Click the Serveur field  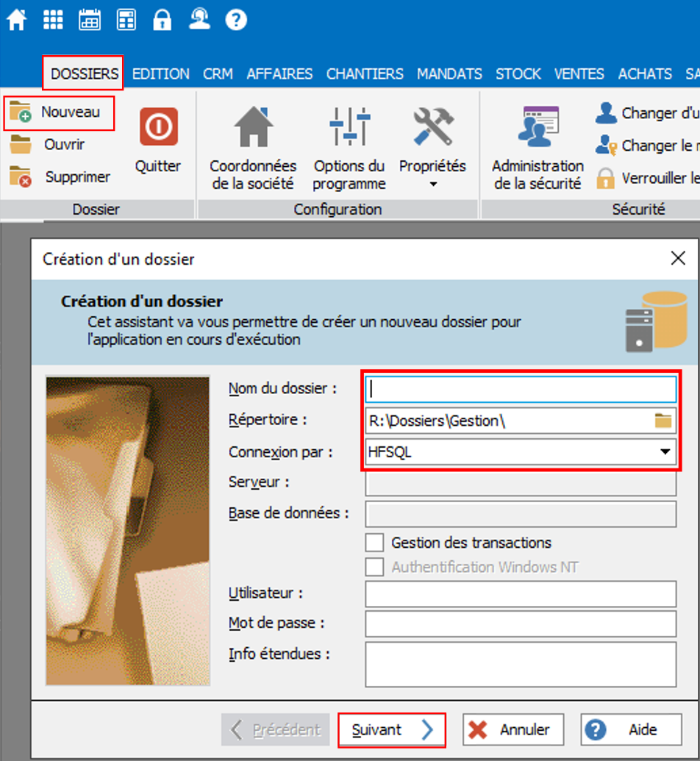pos(521,483)
